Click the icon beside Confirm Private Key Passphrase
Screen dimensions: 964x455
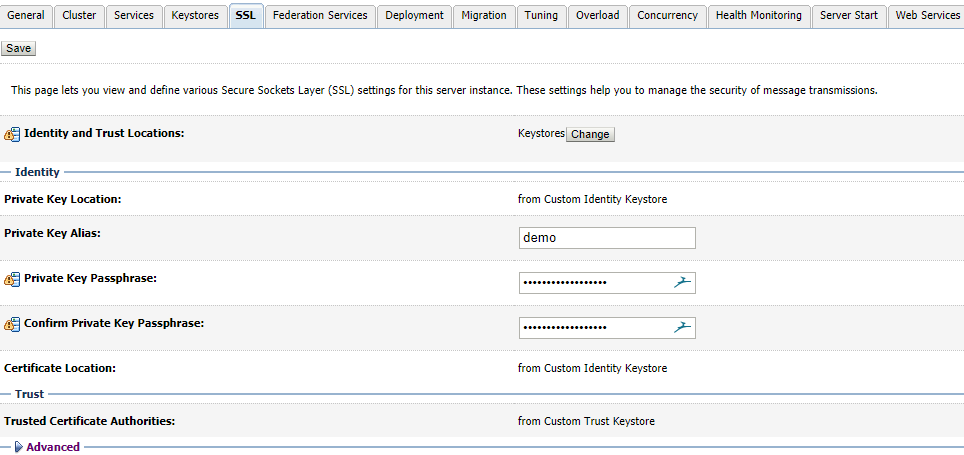(12, 324)
